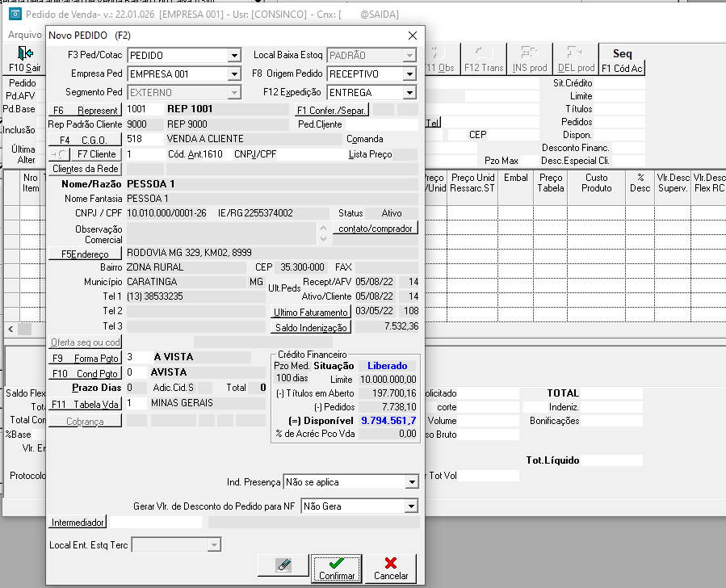Click the representative code field containing 1001
This screenshot has height=588, width=726.
pyautogui.click(x=145, y=109)
